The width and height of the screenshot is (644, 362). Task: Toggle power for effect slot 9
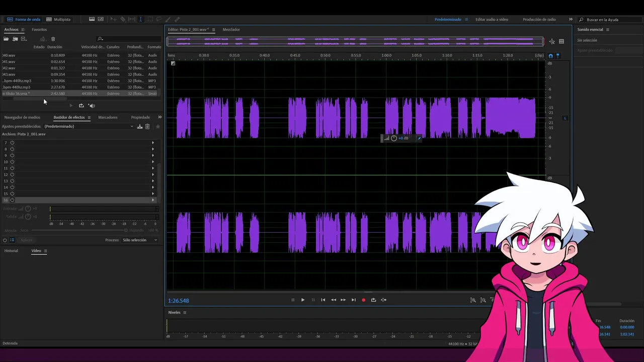click(x=12, y=155)
